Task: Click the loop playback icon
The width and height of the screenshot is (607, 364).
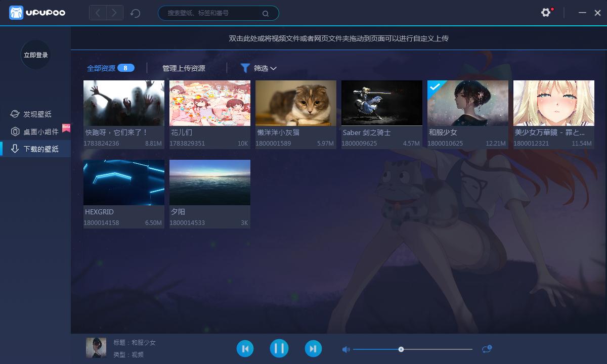Action: coord(486,348)
